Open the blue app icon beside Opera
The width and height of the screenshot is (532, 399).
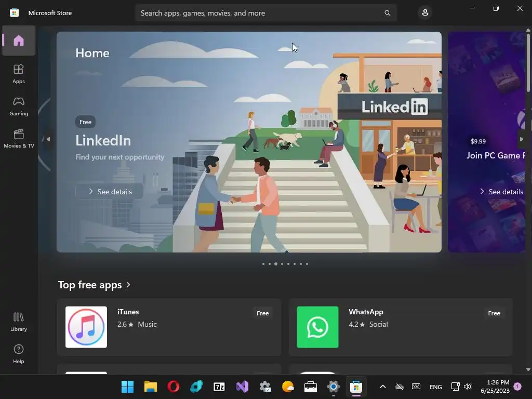[196, 387]
